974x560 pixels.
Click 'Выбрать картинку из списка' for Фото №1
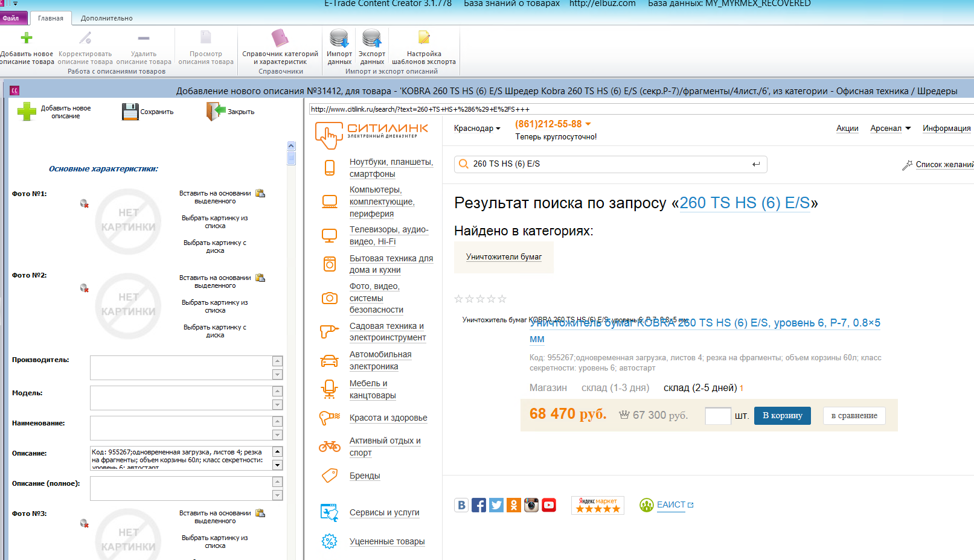point(215,222)
